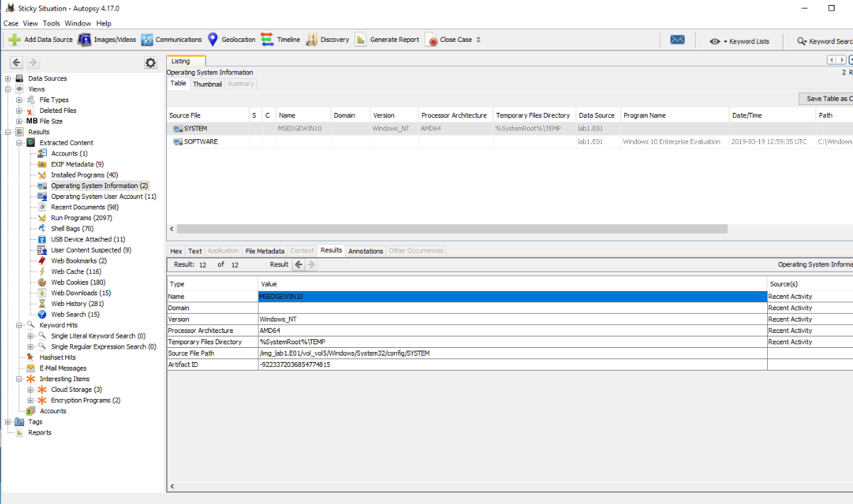
Task: Sort by the Date/Time column header
Action: [773, 115]
